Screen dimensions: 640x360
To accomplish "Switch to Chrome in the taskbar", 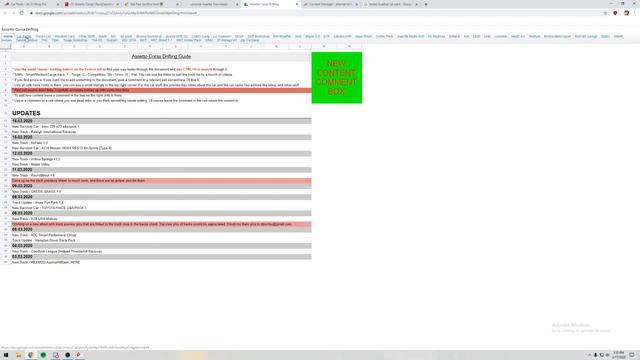I will pyautogui.click(x=31, y=355).
